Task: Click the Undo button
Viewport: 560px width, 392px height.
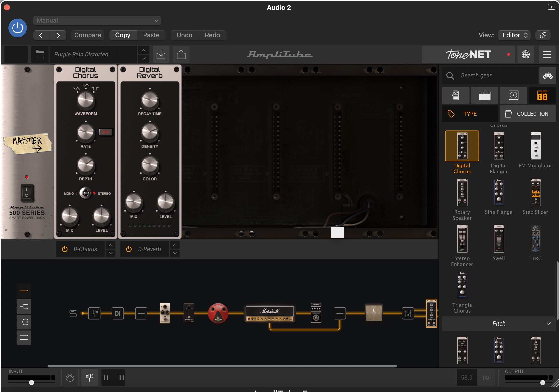Action: 184,35
